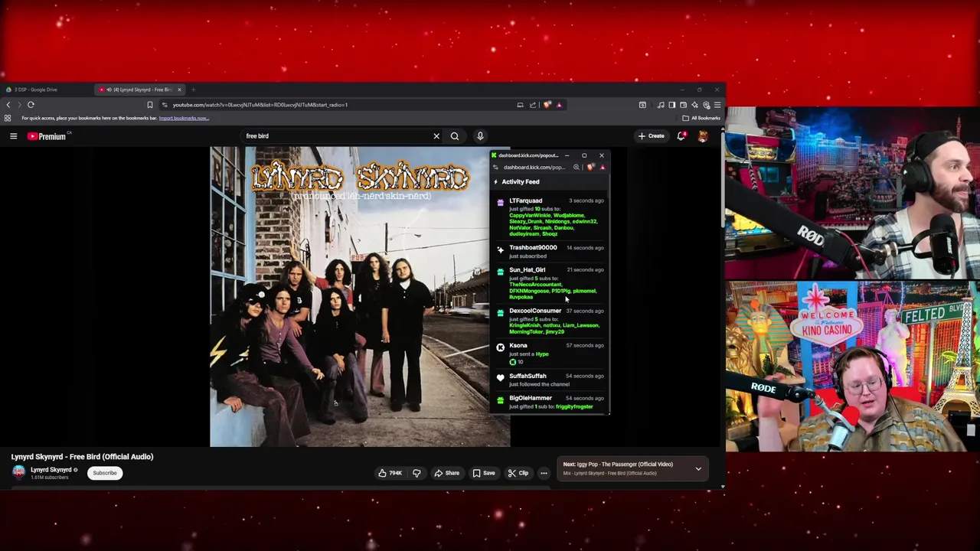Open Brave Shields in Kick popout window

click(x=590, y=168)
